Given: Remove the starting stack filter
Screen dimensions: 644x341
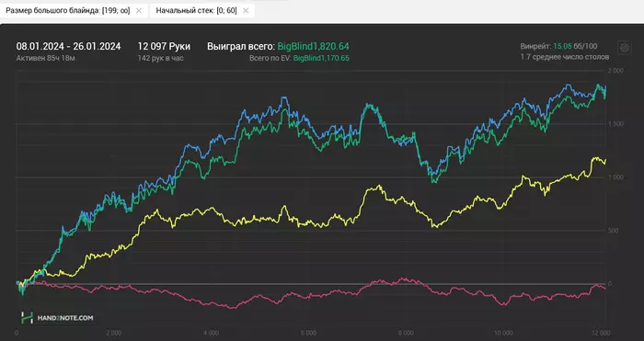Looking at the screenshot, I should [246, 11].
